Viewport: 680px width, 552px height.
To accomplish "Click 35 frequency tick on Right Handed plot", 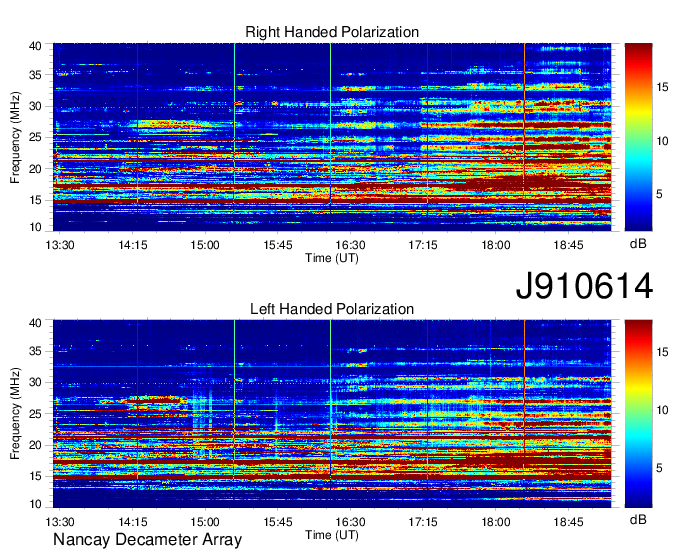I will [35, 75].
